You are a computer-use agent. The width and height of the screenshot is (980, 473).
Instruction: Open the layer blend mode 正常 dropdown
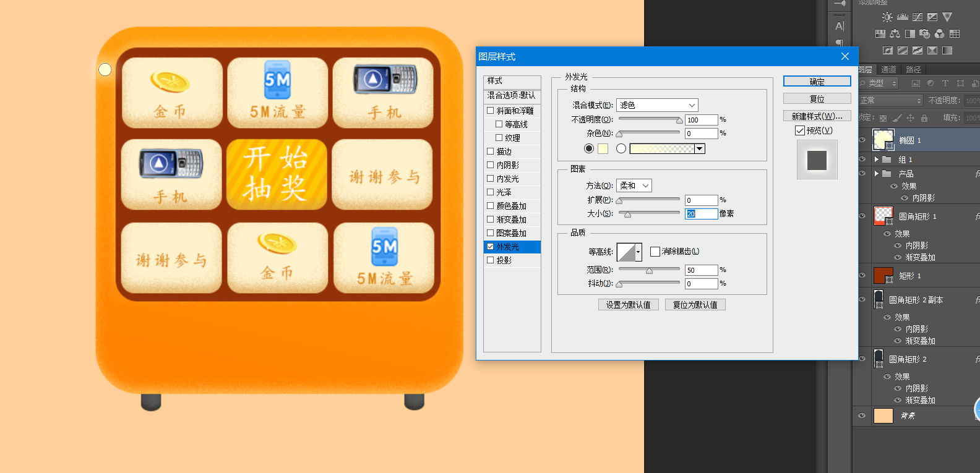tap(891, 100)
